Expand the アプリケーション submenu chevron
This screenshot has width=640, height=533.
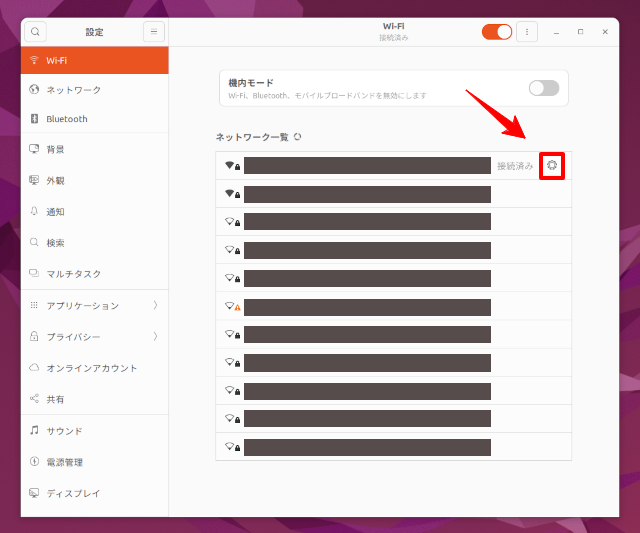155,305
